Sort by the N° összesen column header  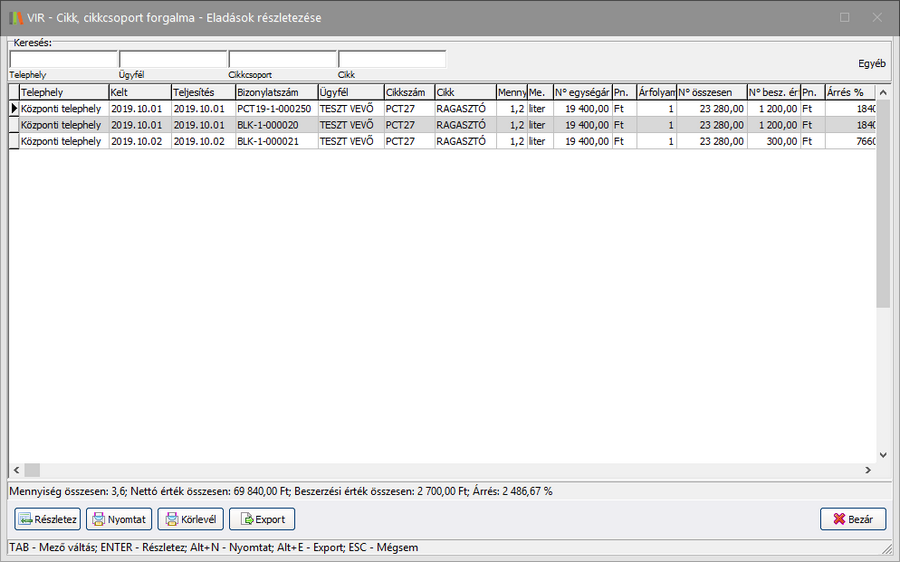[x=710, y=92]
